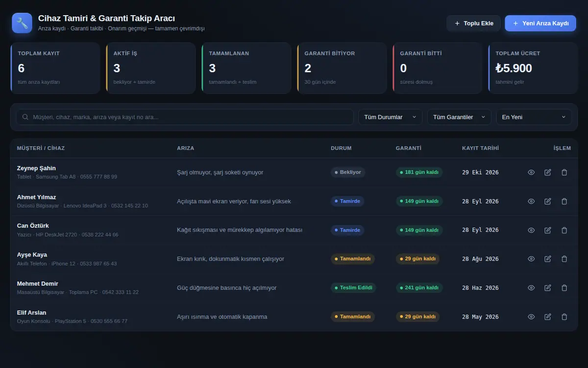Screen dimensions: 588x368
Task: Click the Tamamlanan stat card
Action: (246, 68)
